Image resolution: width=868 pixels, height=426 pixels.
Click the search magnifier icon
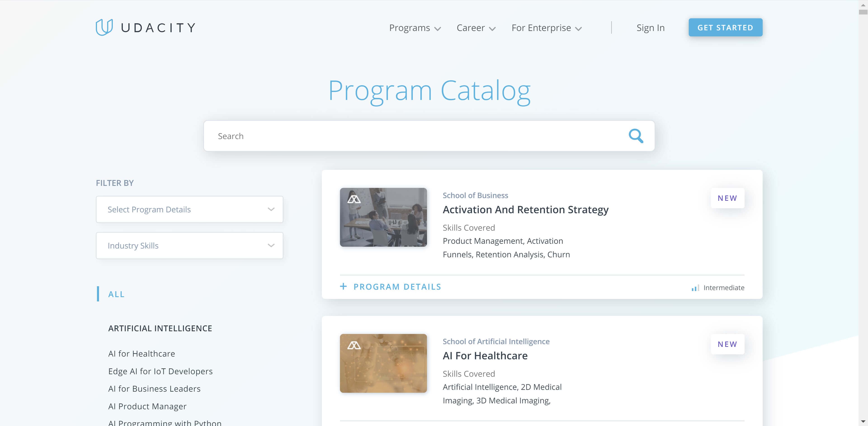click(636, 136)
